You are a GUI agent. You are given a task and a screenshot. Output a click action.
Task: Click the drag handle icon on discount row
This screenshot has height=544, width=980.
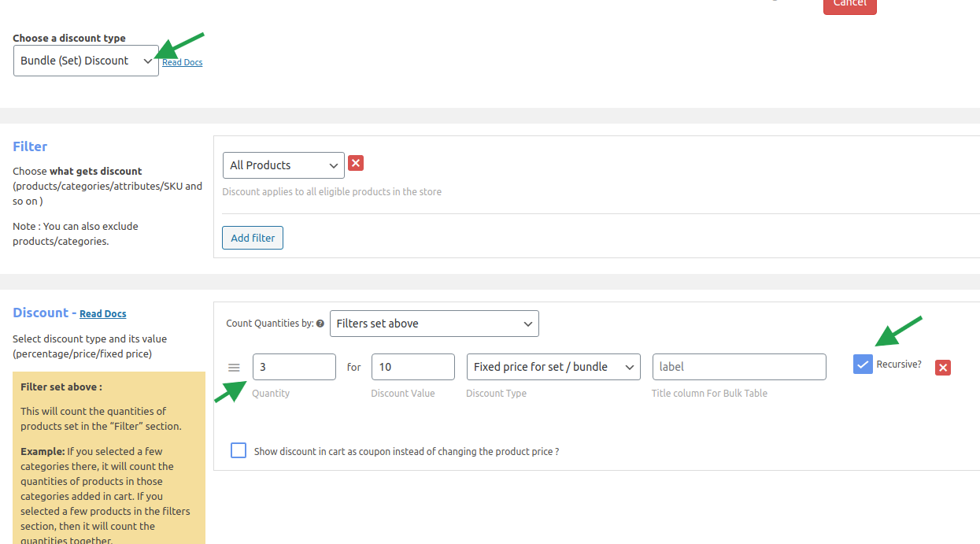[234, 368]
